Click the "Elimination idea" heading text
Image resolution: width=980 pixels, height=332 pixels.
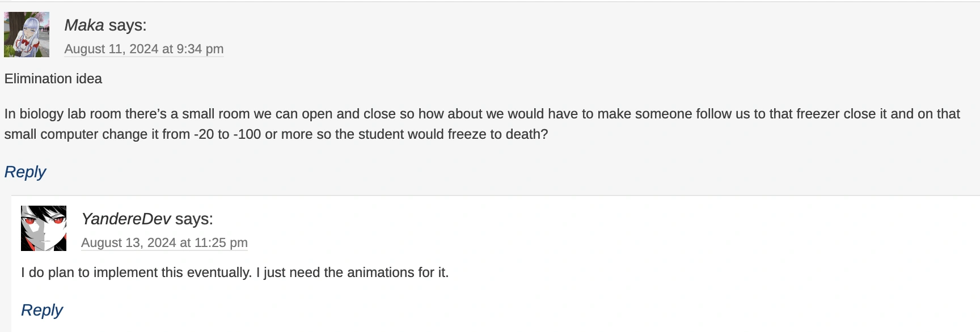(x=53, y=79)
